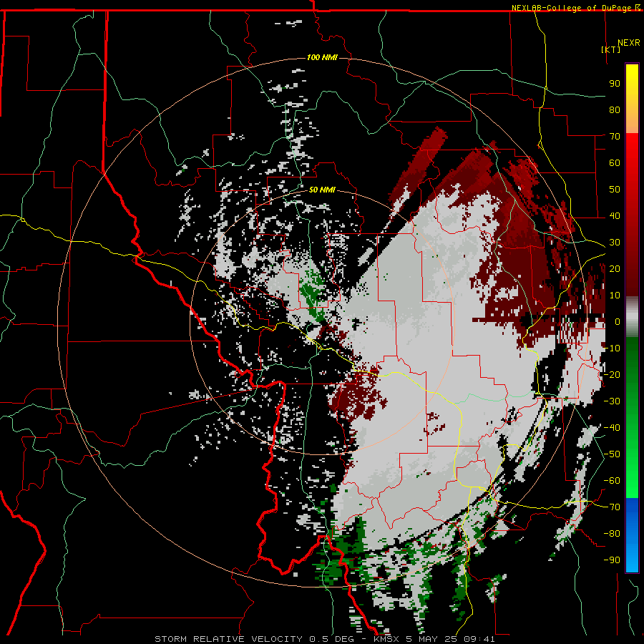The height and width of the screenshot is (644, 644).
Task: Pick the gray zero-velocity color bar segment
Action: [632, 317]
